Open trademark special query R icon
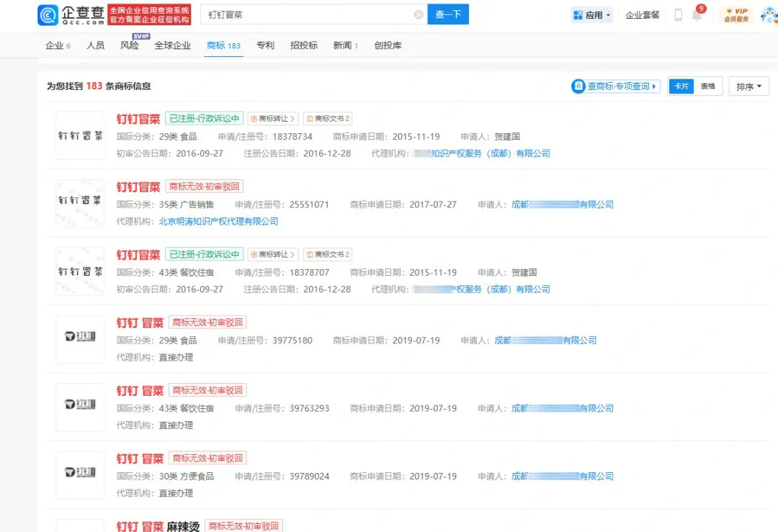This screenshot has height=532, width=778. point(578,86)
